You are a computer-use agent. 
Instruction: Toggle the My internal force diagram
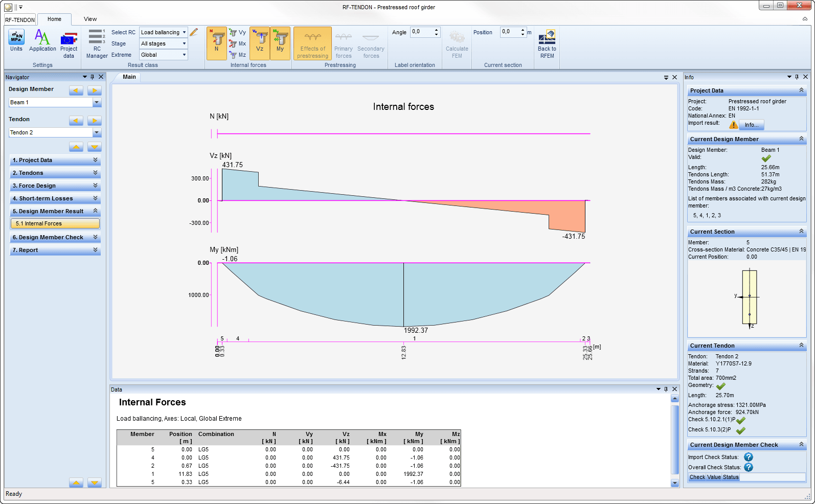pyautogui.click(x=280, y=43)
